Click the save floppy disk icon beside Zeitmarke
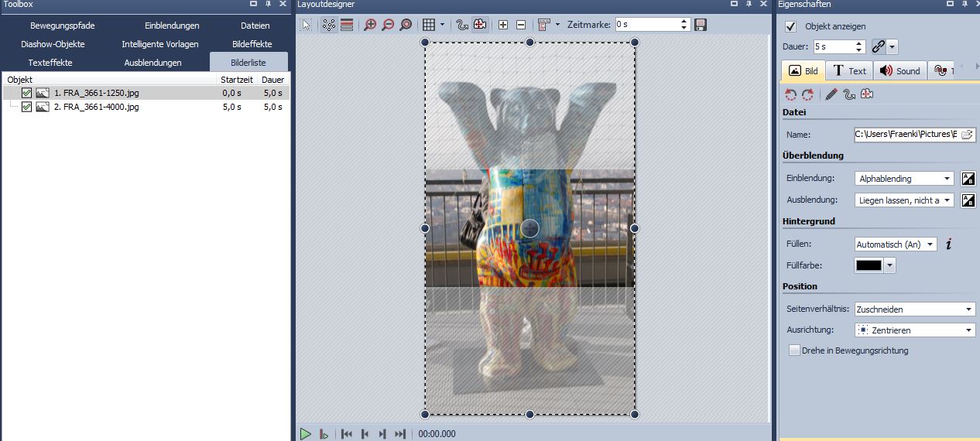 point(701,25)
